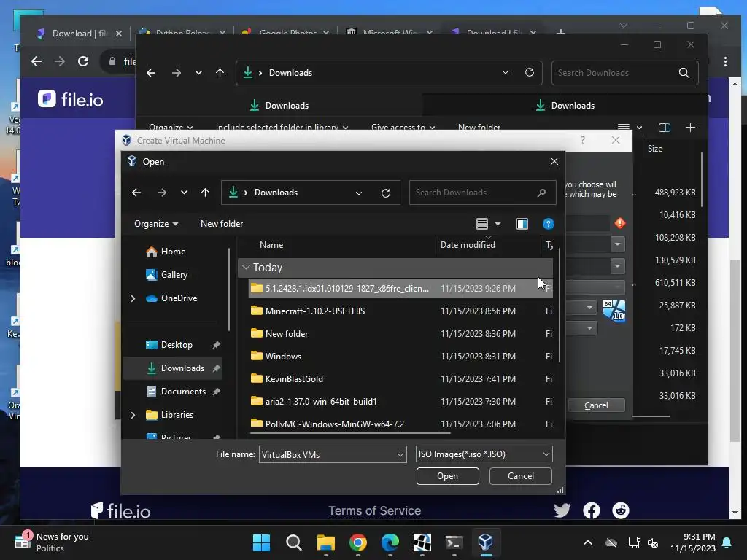Go back in the File Explorer Downloads window
This screenshot has height=560, width=747.
pos(151,73)
